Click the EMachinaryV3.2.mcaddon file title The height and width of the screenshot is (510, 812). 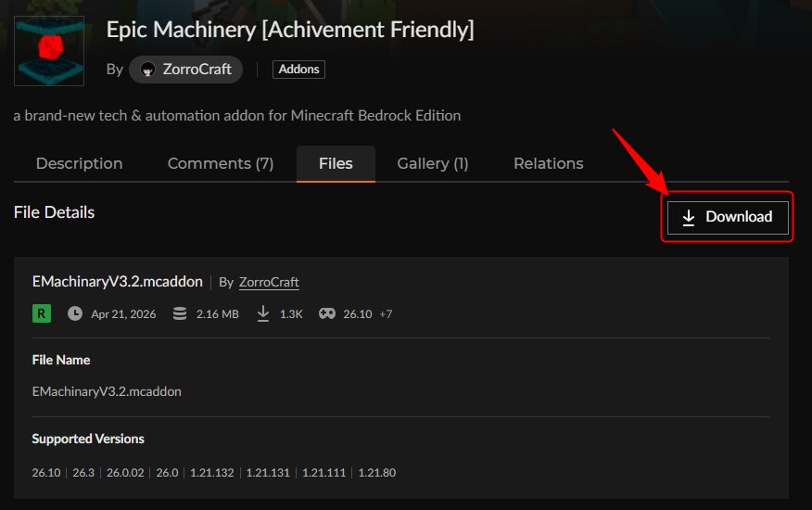click(117, 281)
